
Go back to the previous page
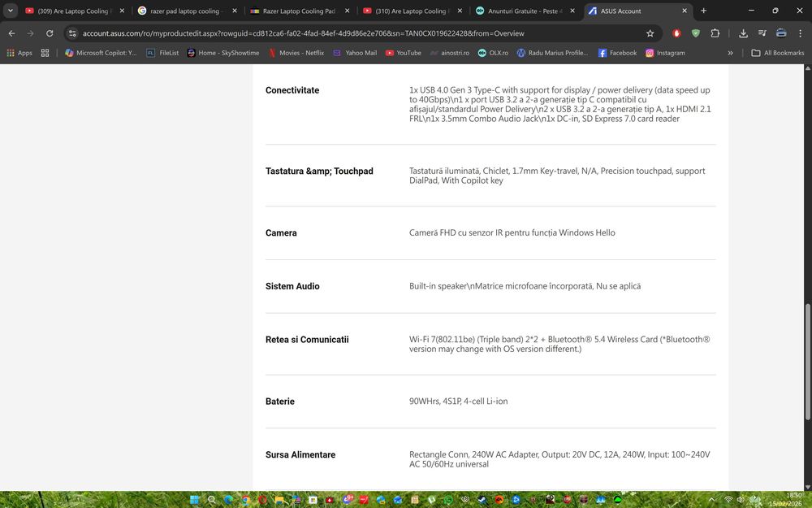(11, 33)
